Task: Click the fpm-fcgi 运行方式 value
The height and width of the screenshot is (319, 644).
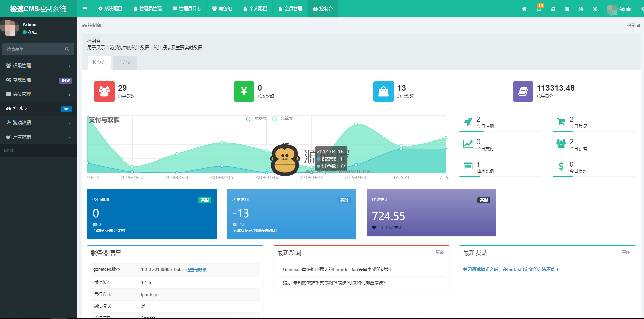Action: click(149, 295)
